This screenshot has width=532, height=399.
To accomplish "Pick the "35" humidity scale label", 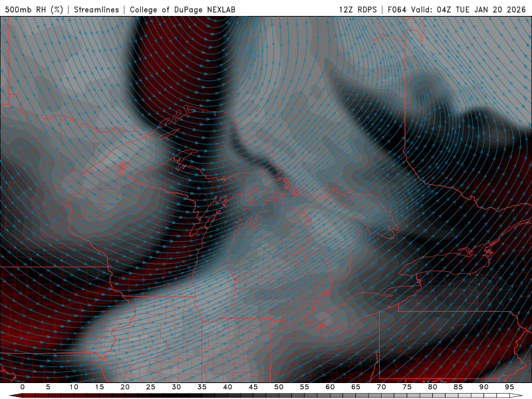I will tap(202, 387).
